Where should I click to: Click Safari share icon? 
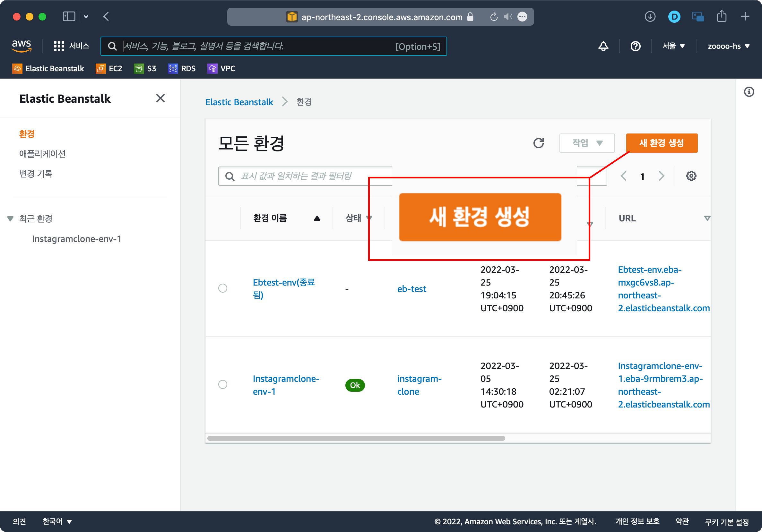(722, 16)
